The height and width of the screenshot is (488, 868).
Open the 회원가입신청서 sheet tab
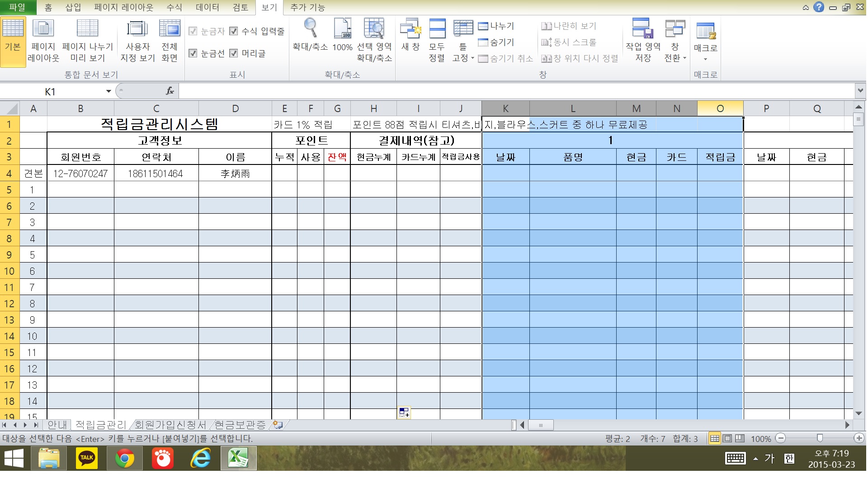coord(170,425)
